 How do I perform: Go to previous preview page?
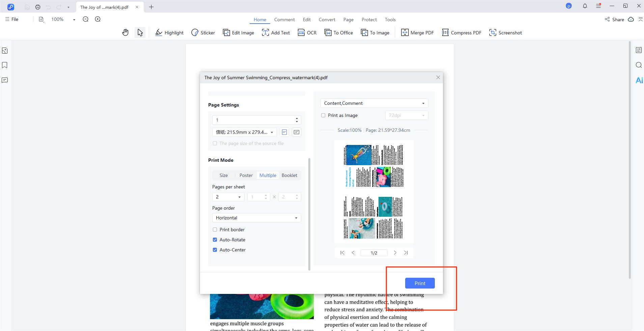pos(353,253)
